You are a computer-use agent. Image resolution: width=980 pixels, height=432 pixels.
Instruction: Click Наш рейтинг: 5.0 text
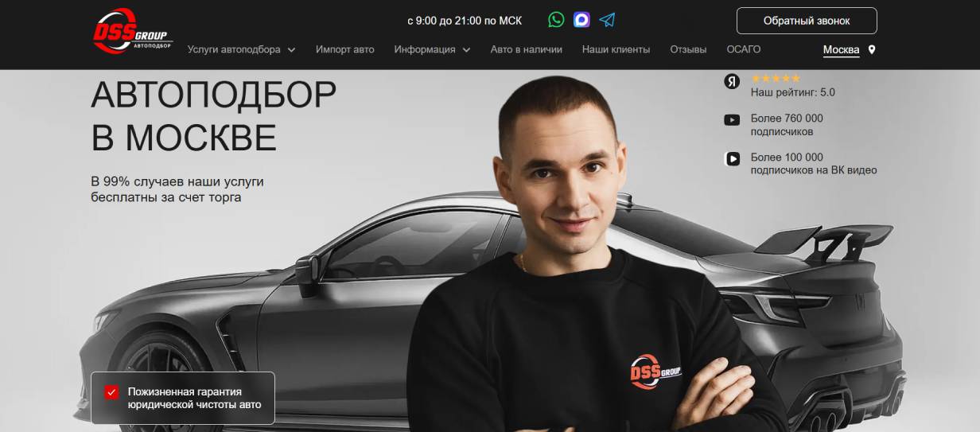coord(793,92)
